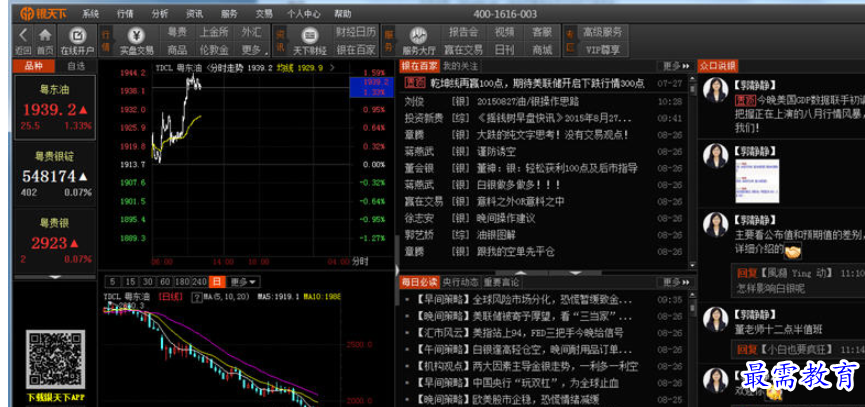Screen dimensions: 865x407
Task: Open 服务大厅 service hall icon
Action: tap(418, 36)
